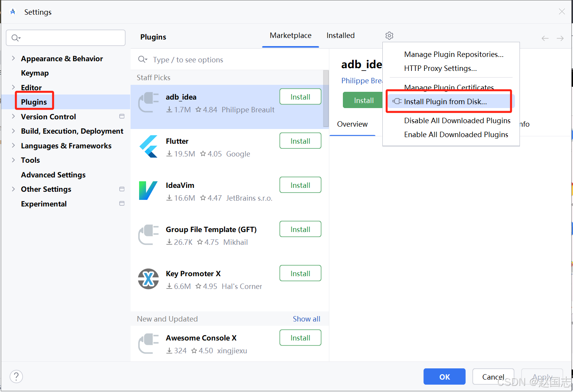Click the IdeaVim plugin logo

click(x=148, y=191)
